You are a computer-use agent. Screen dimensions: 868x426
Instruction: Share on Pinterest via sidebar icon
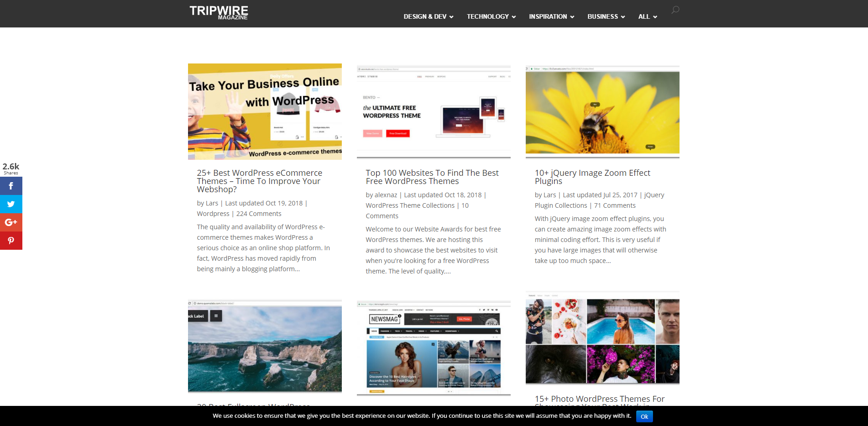(11, 241)
